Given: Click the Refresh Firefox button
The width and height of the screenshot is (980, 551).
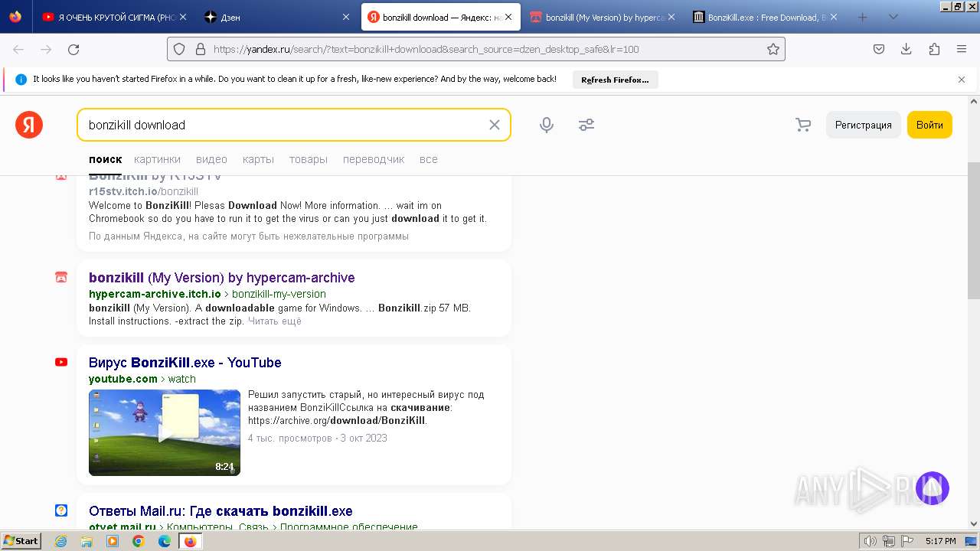Looking at the screenshot, I should (x=615, y=80).
